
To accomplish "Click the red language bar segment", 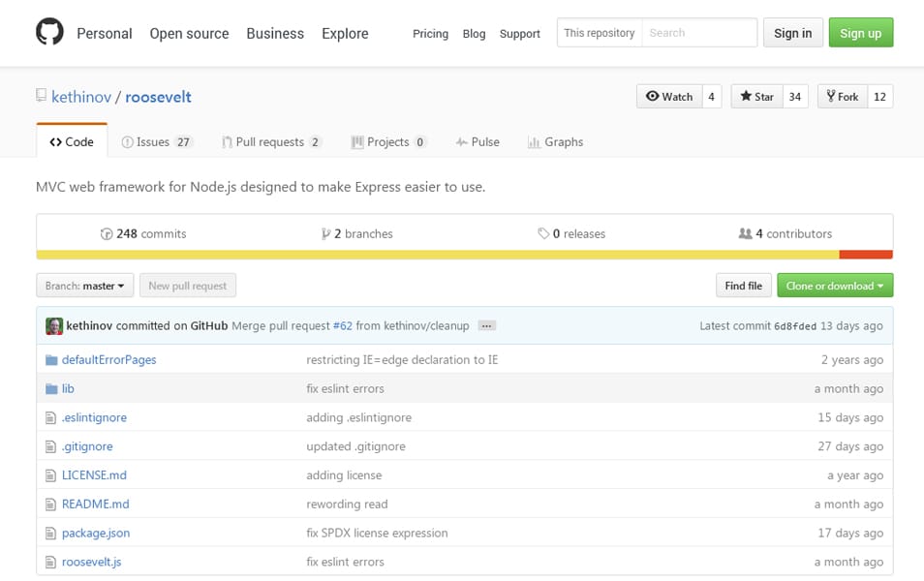I will pyautogui.click(x=866, y=255).
